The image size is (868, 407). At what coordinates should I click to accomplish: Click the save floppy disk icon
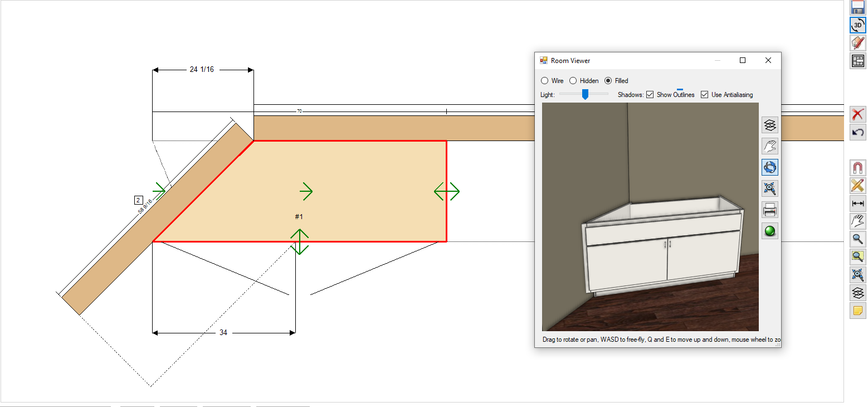tap(858, 7)
